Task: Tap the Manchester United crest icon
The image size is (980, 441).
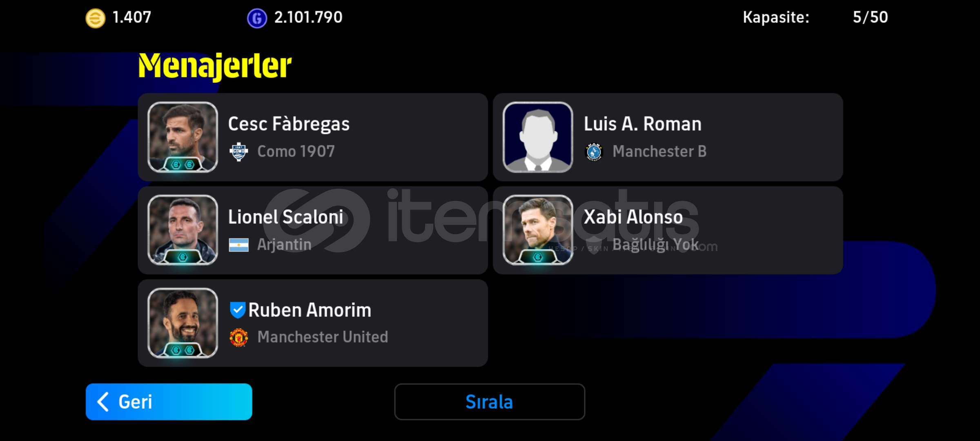Action: [x=239, y=337]
